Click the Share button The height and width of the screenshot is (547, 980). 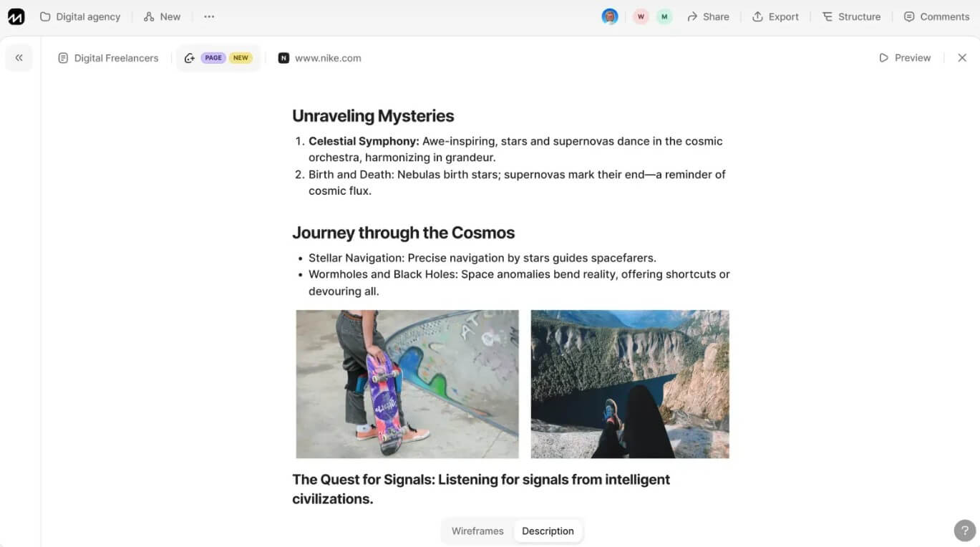click(x=708, y=16)
